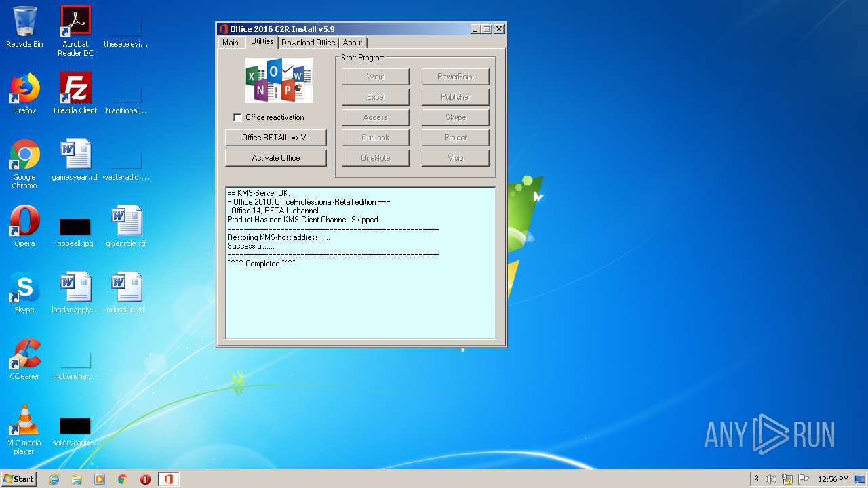868x488 pixels.
Task: Open VLC media player shortcut
Action: click(24, 430)
